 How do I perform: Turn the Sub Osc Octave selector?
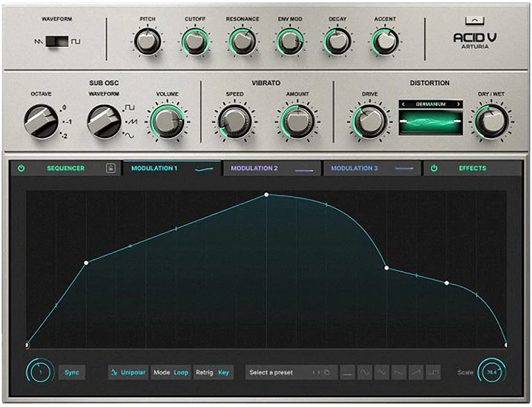pos(41,122)
